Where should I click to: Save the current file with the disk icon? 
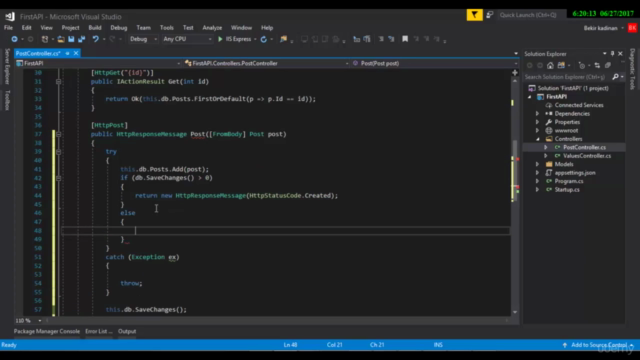71,39
